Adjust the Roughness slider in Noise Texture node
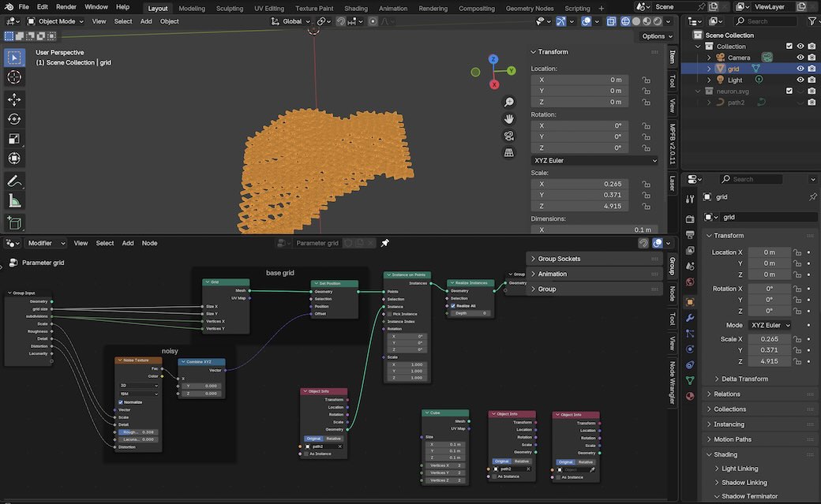The image size is (821, 504). coord(137,432)
